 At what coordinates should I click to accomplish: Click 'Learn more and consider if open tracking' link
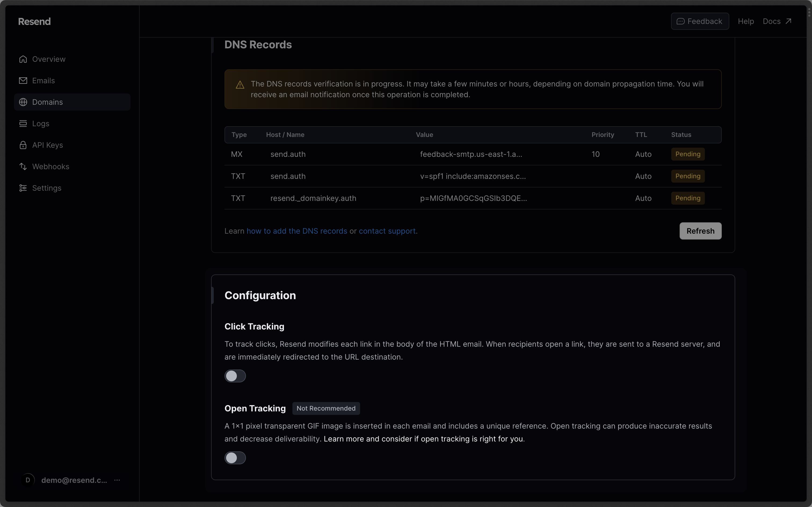click(424, 439)
